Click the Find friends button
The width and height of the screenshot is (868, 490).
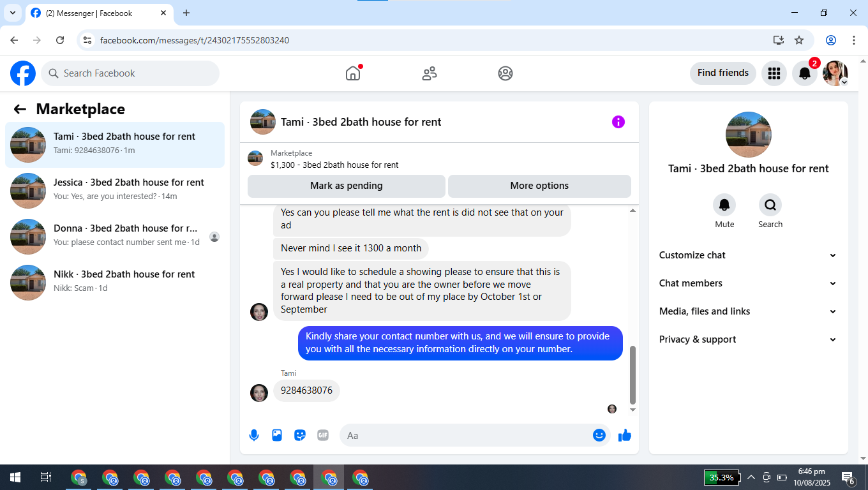click(x=723, y=73)
